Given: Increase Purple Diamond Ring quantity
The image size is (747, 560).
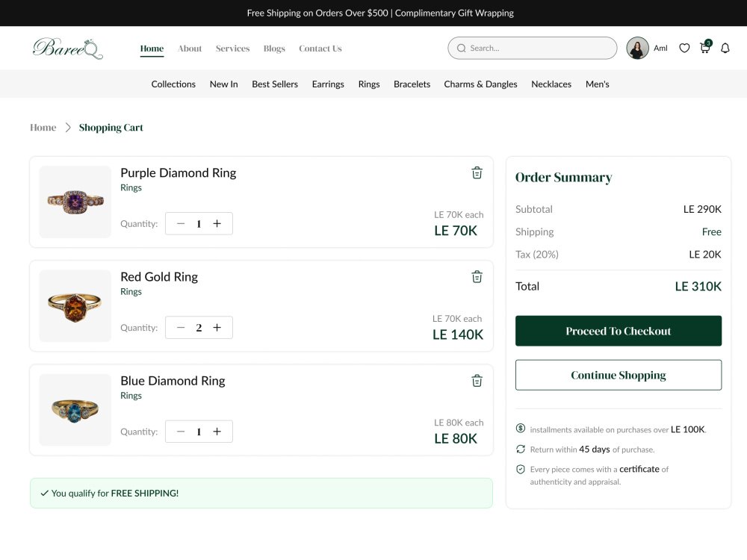Looking at the screenshot, I should click(x=217, y=224).
